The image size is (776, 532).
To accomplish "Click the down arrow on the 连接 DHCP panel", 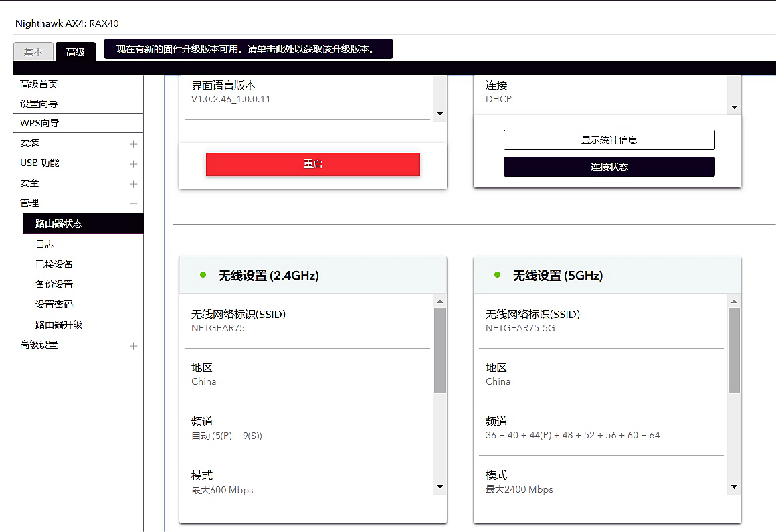I will (x=734, y=107).
